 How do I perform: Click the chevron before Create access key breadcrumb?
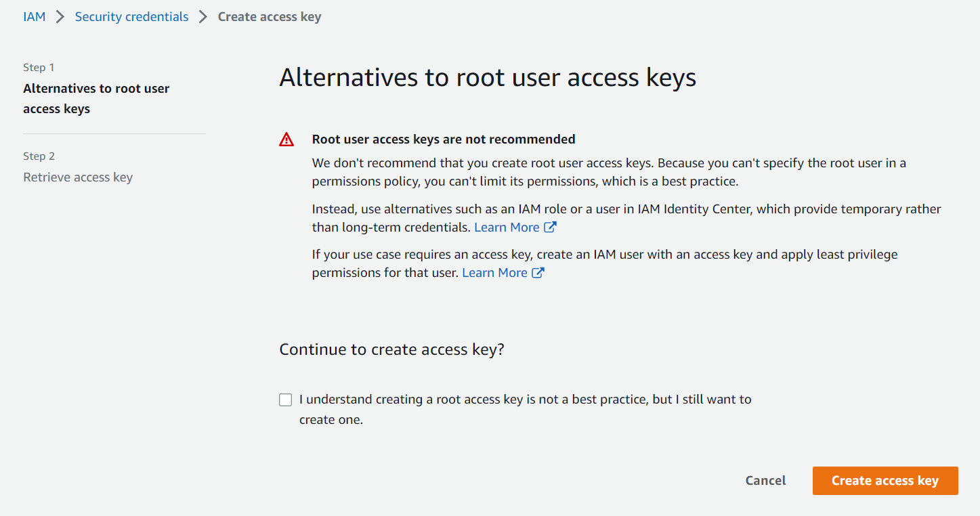(x=202, y=16)
